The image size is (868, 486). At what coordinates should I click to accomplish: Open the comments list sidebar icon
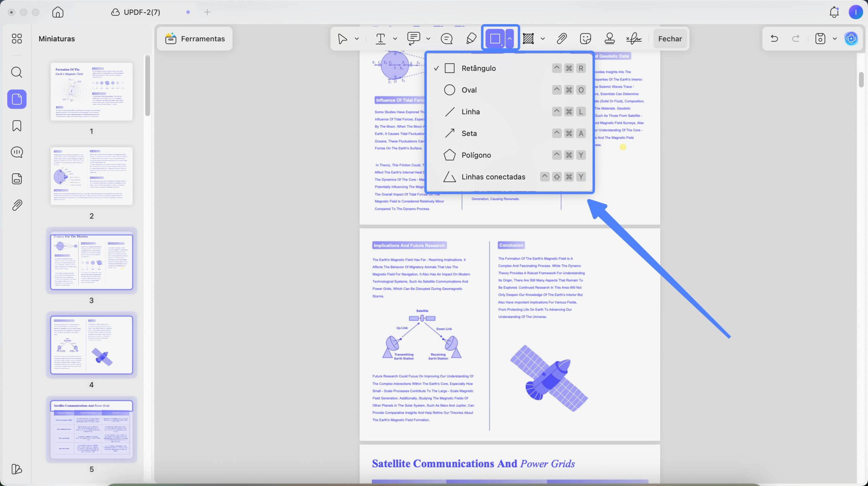[17, 152]
